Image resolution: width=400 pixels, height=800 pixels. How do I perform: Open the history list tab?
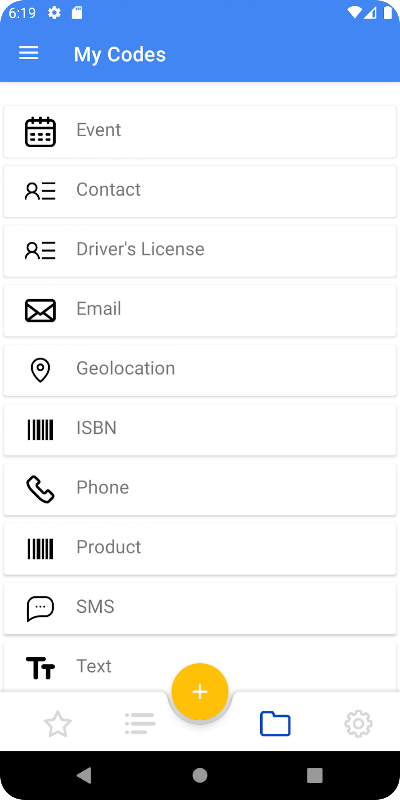point(140,724)
